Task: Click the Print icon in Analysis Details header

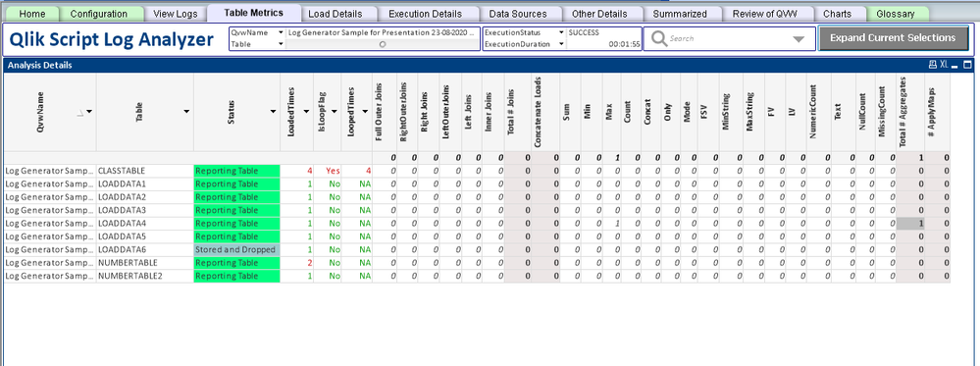Action: pyautogui.click(x=933, y=65)
